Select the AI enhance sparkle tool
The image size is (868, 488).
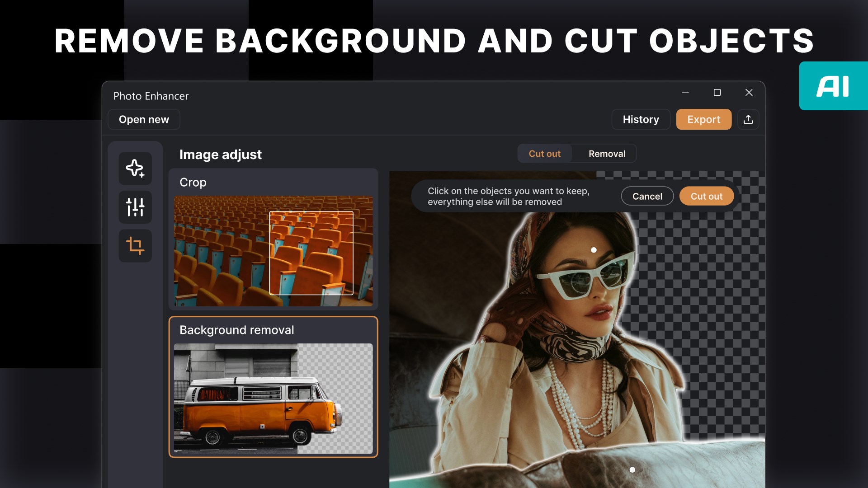[x=135, y=169]
